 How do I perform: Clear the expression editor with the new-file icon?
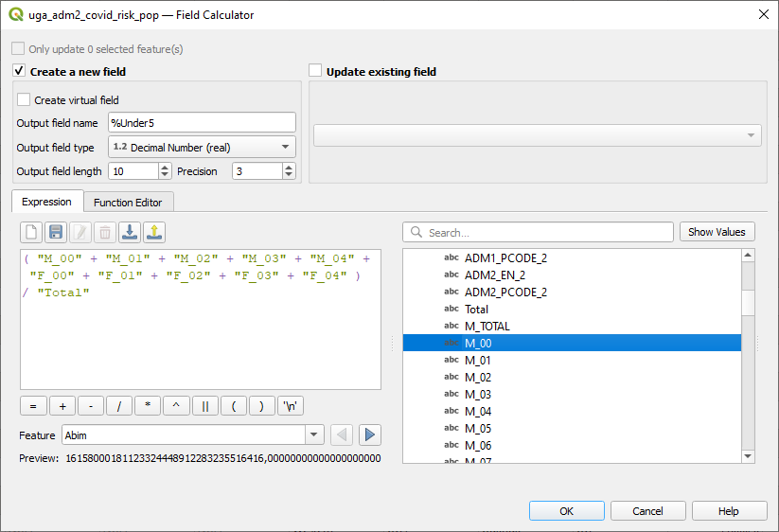click(x=32, y=232)
